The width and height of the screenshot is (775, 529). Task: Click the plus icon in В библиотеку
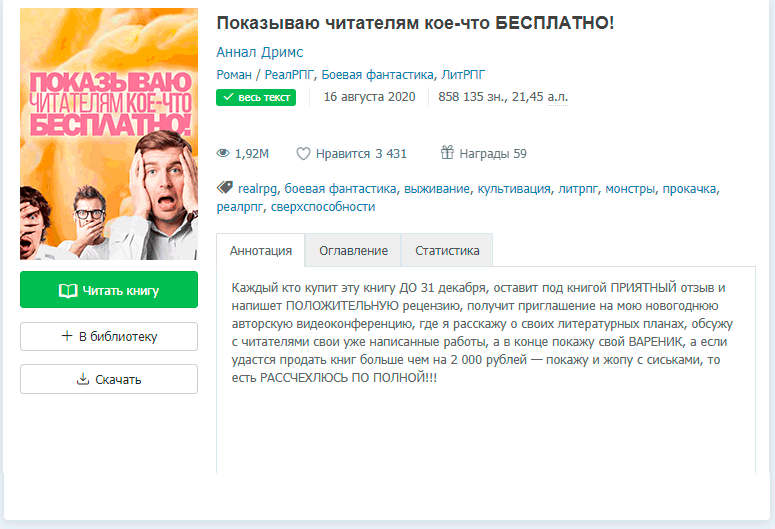click(x=67, y=336)
